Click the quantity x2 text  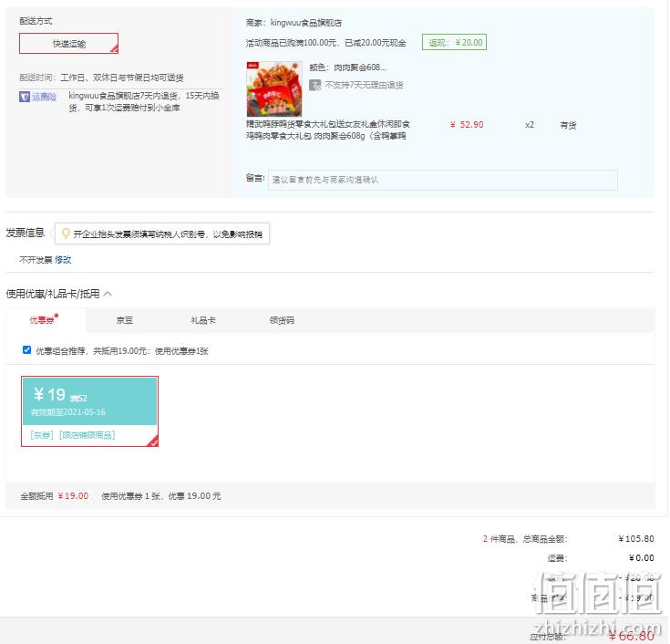(530, 124)
